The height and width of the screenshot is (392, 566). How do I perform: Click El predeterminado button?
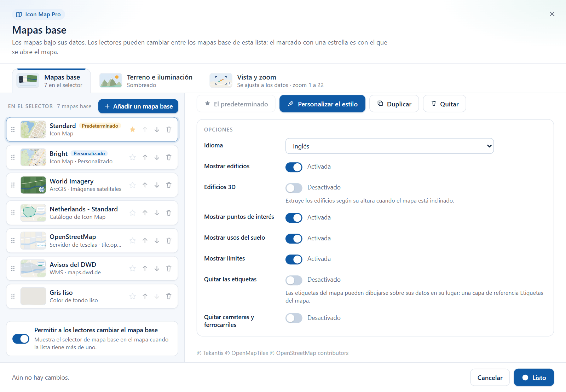click(x=236, y=104)
